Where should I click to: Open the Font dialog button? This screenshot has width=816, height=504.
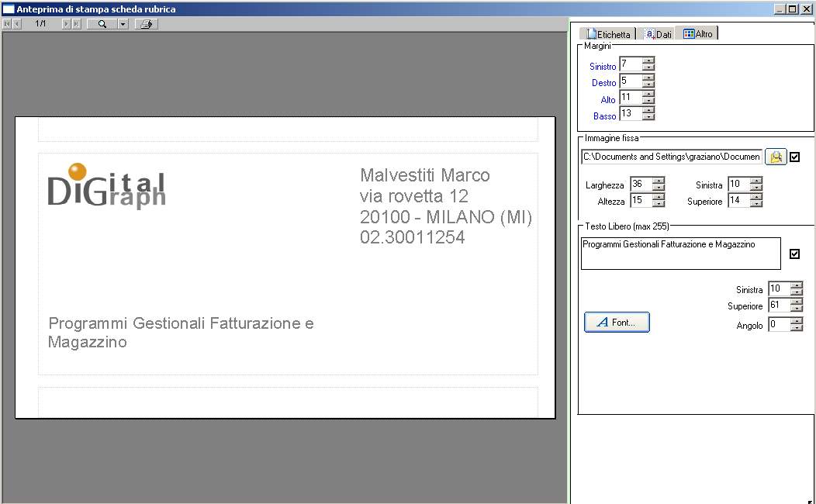(617, 322)
